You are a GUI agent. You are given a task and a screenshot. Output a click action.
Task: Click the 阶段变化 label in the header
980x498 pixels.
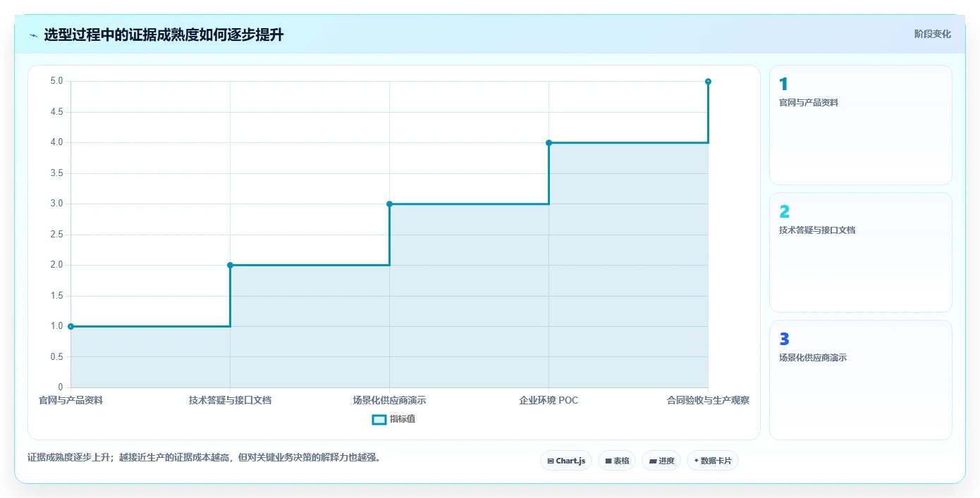933,34
